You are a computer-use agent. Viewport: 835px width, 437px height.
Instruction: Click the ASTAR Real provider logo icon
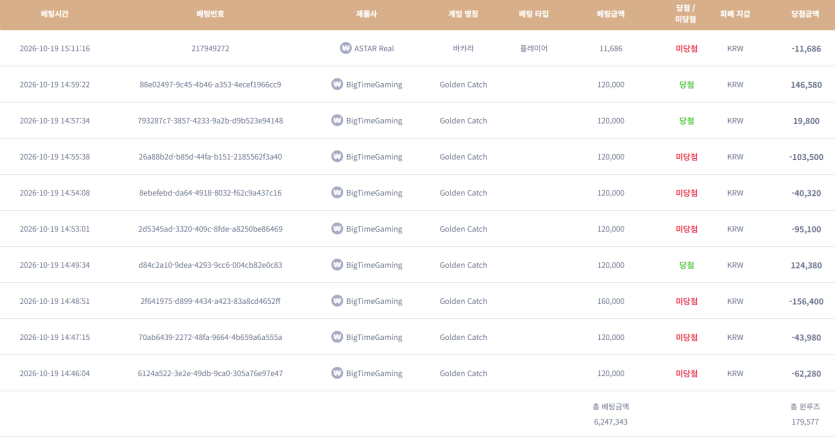(346, 48)
